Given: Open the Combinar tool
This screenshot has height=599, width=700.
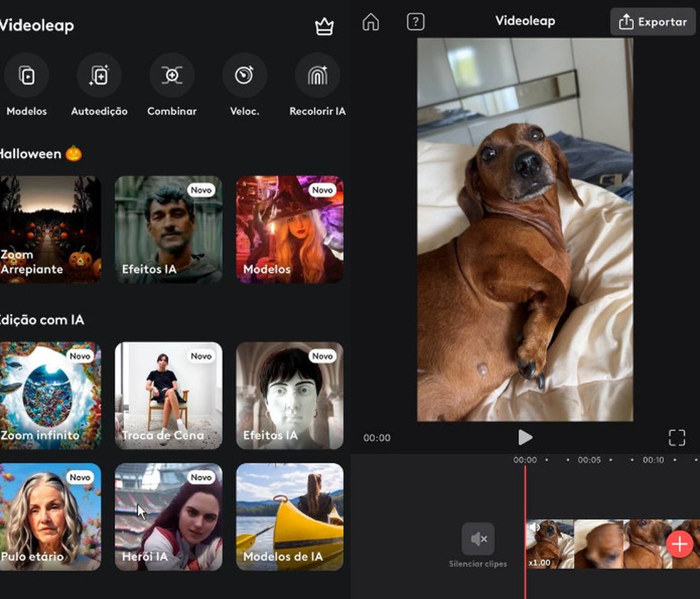Looking at the screenshot, I should pyautogui.click(x=171, y=75).
